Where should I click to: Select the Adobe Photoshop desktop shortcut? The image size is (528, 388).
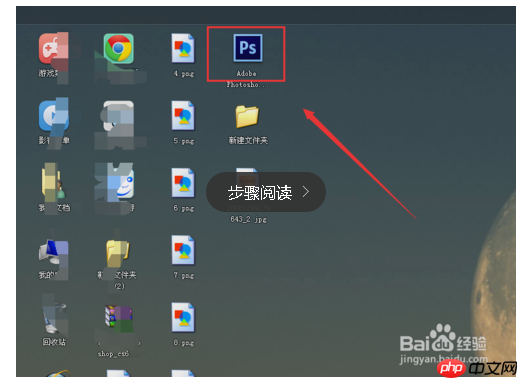(x=248, y=48)
